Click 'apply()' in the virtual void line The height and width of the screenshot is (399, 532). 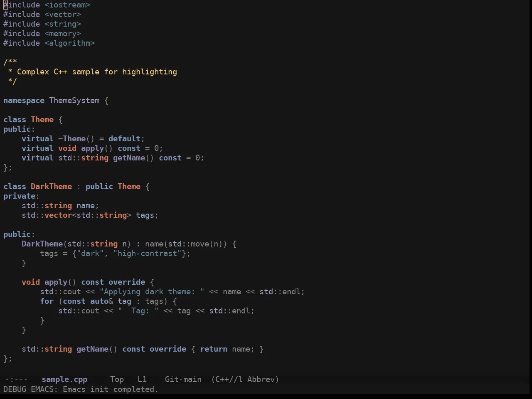(x=97, y=148)
